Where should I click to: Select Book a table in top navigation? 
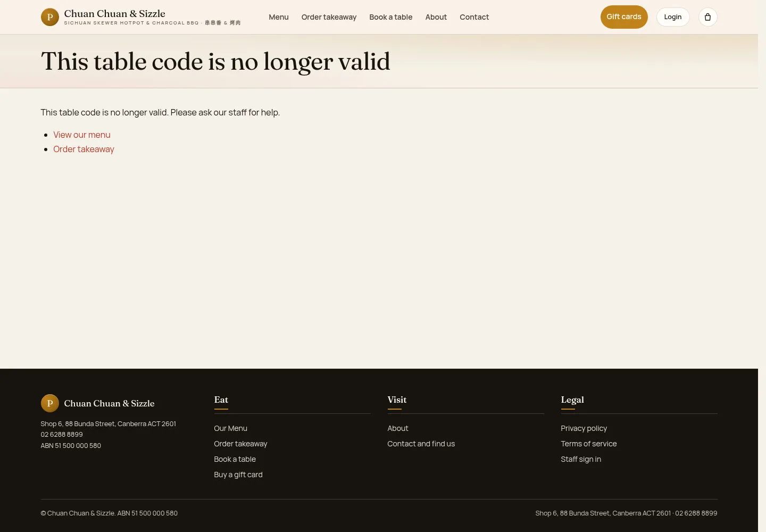[391, 17]
